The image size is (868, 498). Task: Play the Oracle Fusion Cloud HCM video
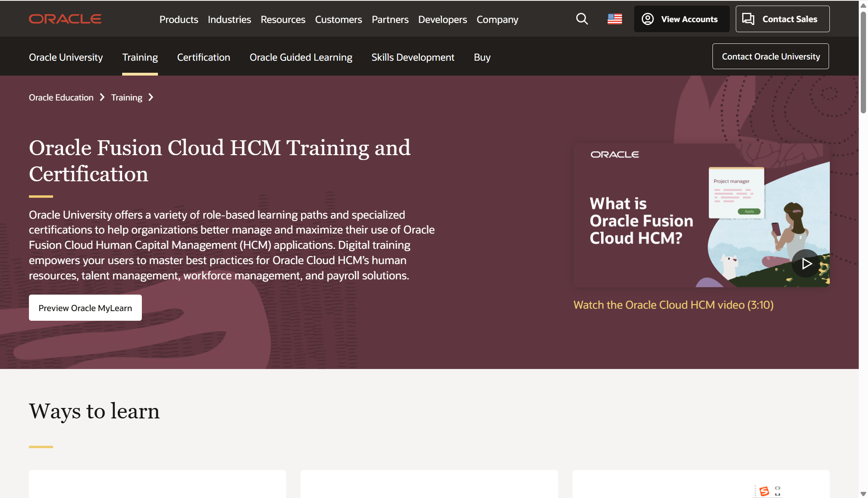click(806, 264)
